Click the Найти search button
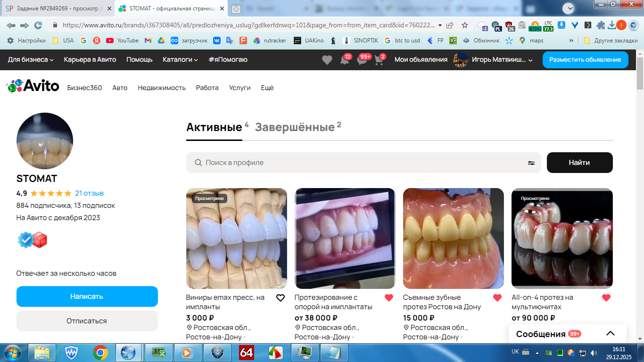 tap(580, 163)
